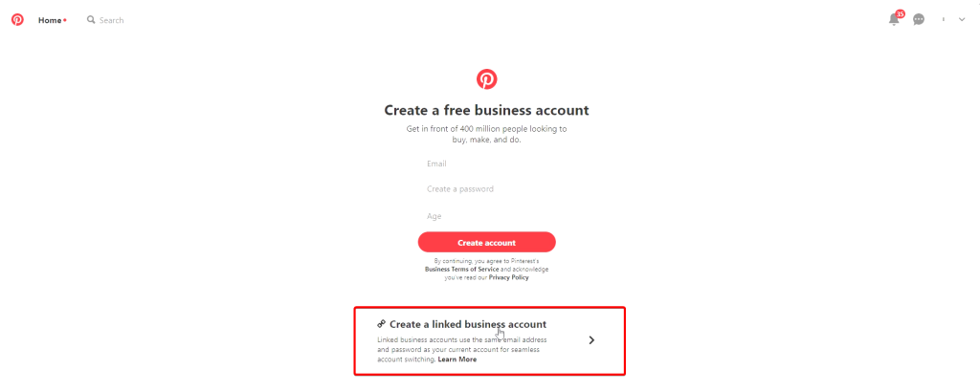Select Create a linked business account heading
Screen dimensions: 980x392
click(x=468, y=324)
